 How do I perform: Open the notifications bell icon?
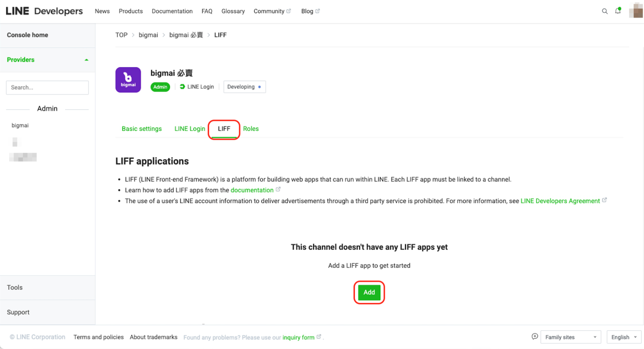coord(618,11)
